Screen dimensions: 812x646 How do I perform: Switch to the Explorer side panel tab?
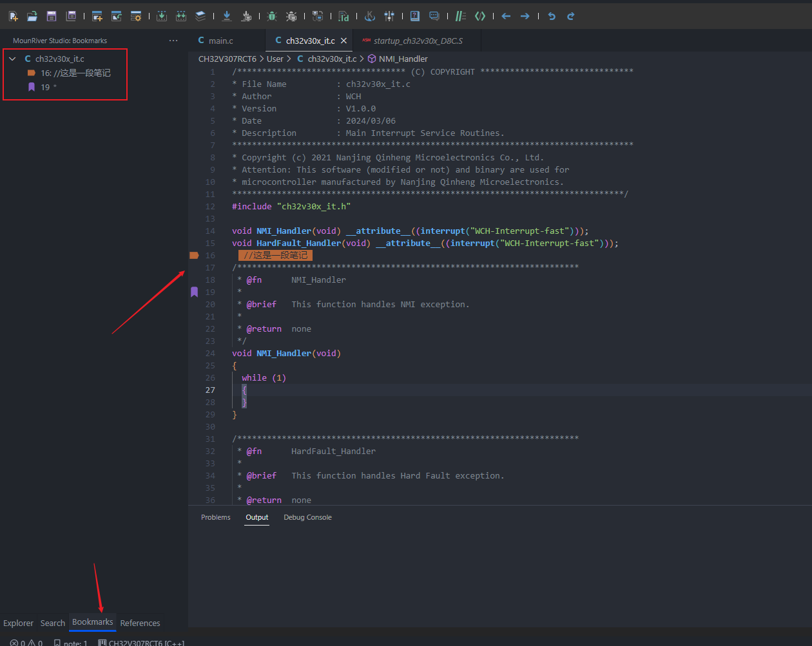[18, 623]
